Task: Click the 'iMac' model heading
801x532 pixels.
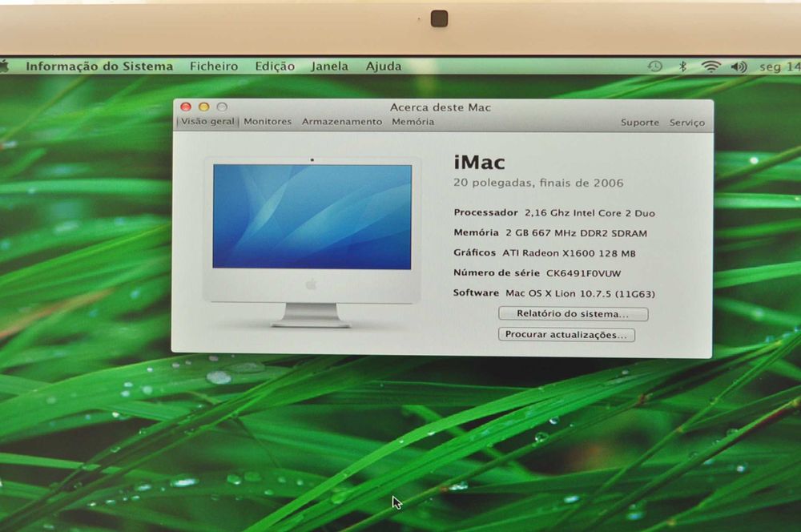Action: 479,163
